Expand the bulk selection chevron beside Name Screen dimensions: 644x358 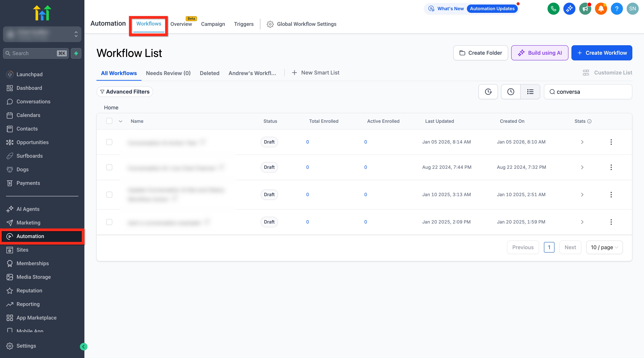[121, 121]
